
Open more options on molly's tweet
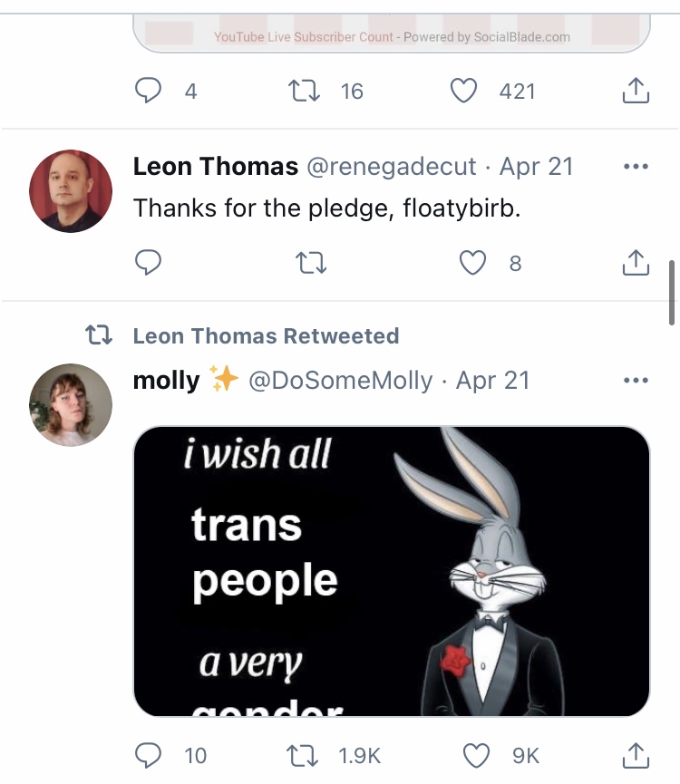(636, 381)
